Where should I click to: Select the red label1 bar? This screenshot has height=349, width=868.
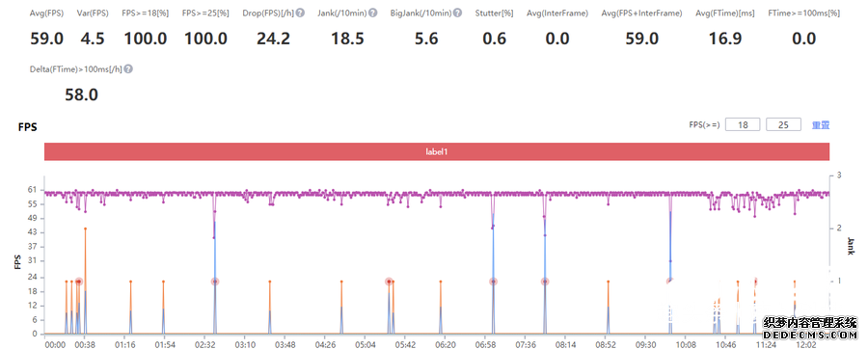[x=437, y=151]
